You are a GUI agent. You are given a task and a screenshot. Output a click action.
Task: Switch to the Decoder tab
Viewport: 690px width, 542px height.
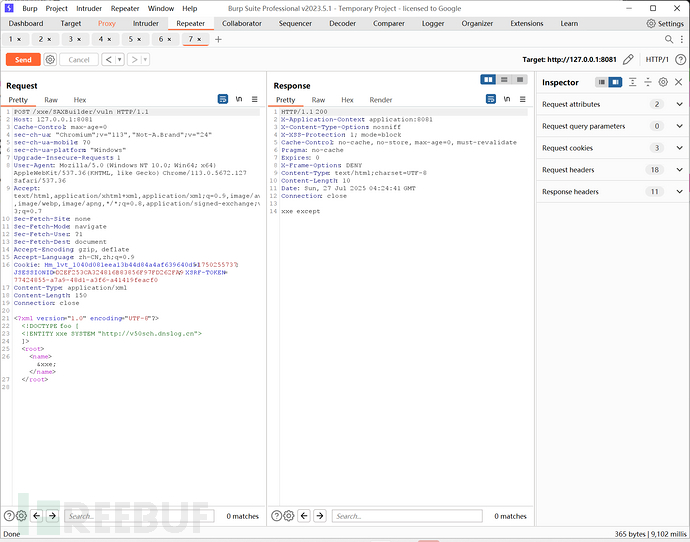click(x=342, y=23)
